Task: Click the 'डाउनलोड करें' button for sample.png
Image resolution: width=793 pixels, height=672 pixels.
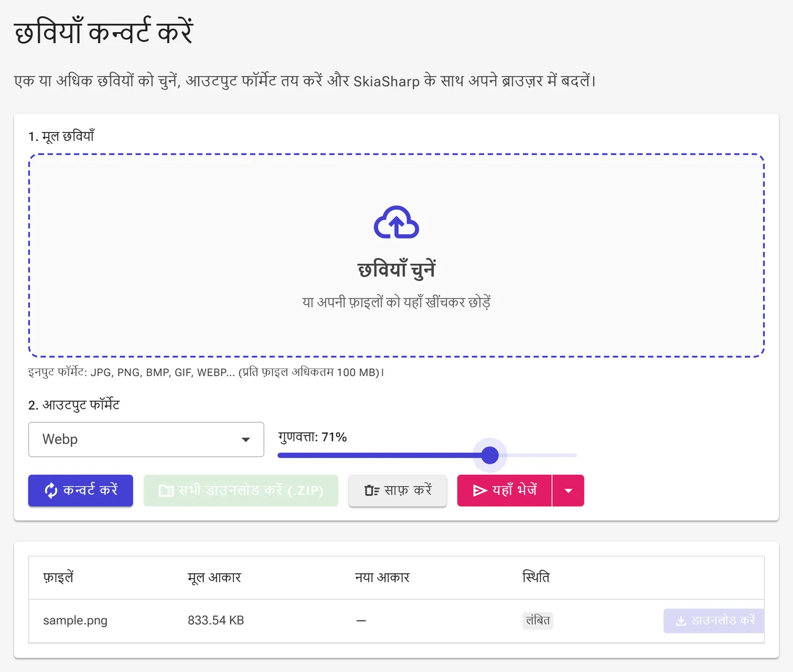Action: tap(714, 620)
